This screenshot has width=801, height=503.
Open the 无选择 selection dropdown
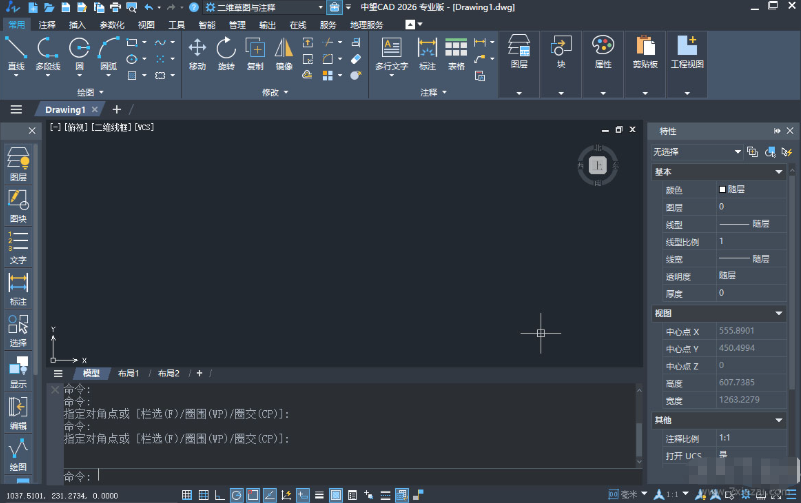click(x=738, y=152)
